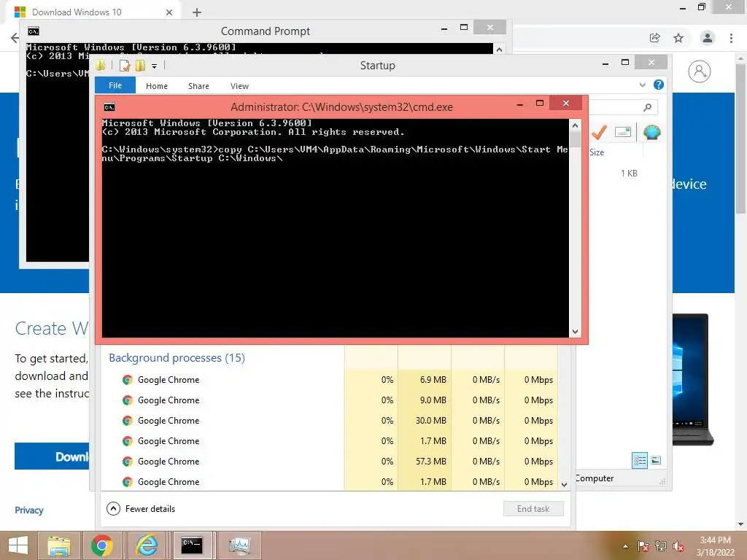Click Microsoft account sign-in icon
Viewport: 747px width, 560px height.
coord(700,71)
